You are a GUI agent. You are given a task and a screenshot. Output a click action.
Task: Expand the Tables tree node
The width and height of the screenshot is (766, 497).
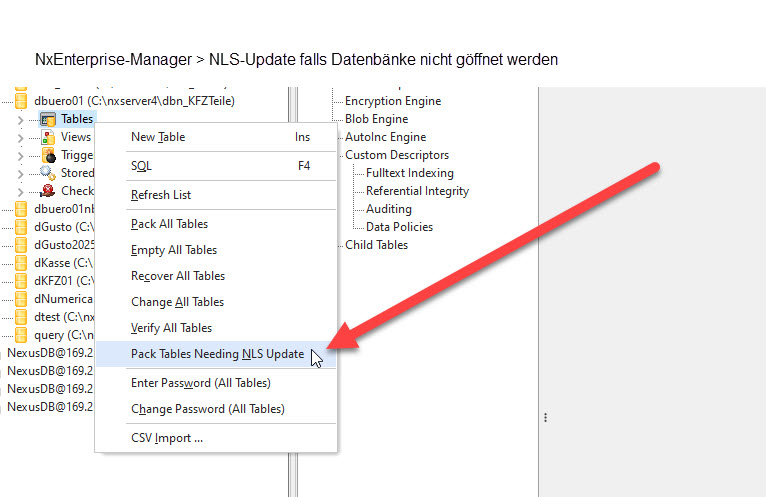[x=20, y=119]
